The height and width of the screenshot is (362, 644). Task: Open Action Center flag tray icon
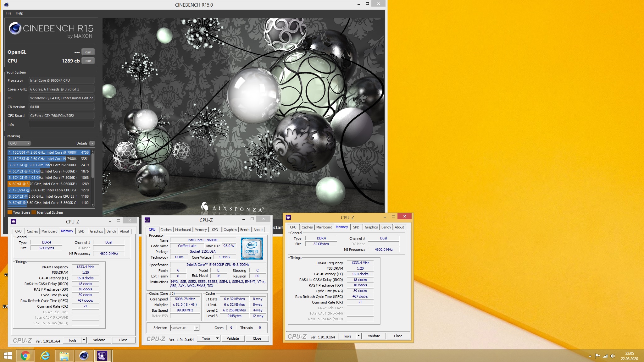tap(598, 356)
